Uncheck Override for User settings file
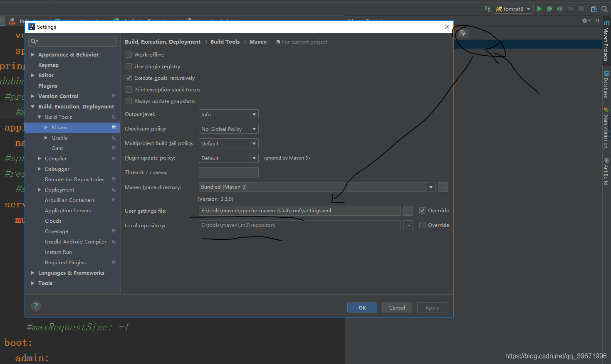611x364 pixels. point(422,211)
